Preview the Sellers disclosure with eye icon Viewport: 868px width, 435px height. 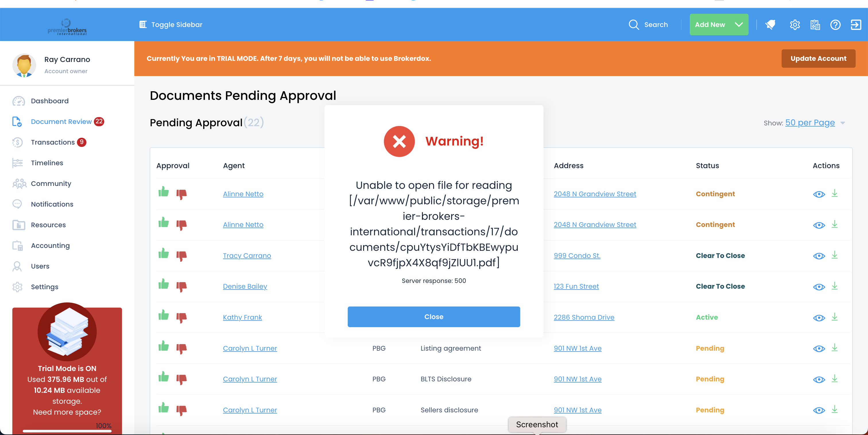(x=819, y=410)
